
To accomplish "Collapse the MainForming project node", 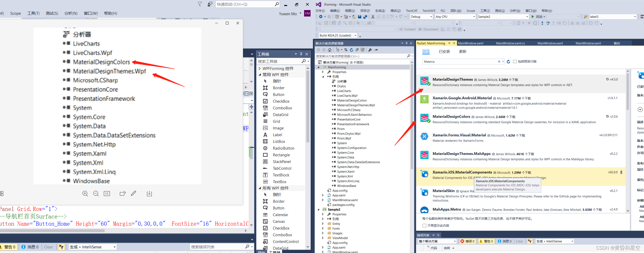I will pos(319,67).
